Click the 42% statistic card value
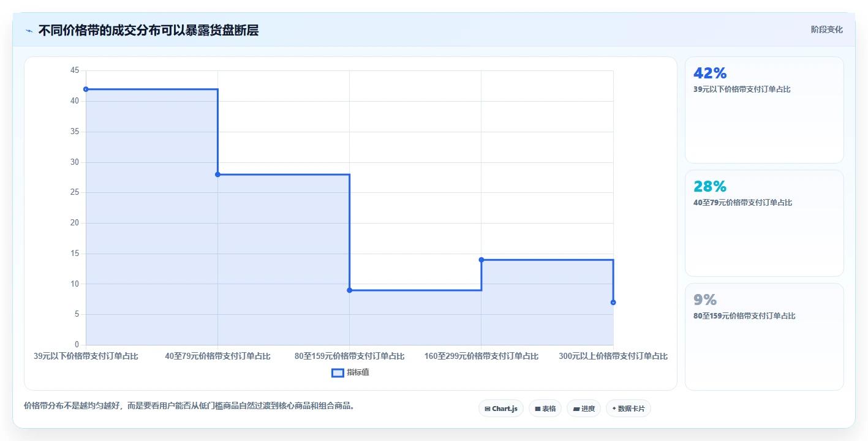 pos(710,73)
